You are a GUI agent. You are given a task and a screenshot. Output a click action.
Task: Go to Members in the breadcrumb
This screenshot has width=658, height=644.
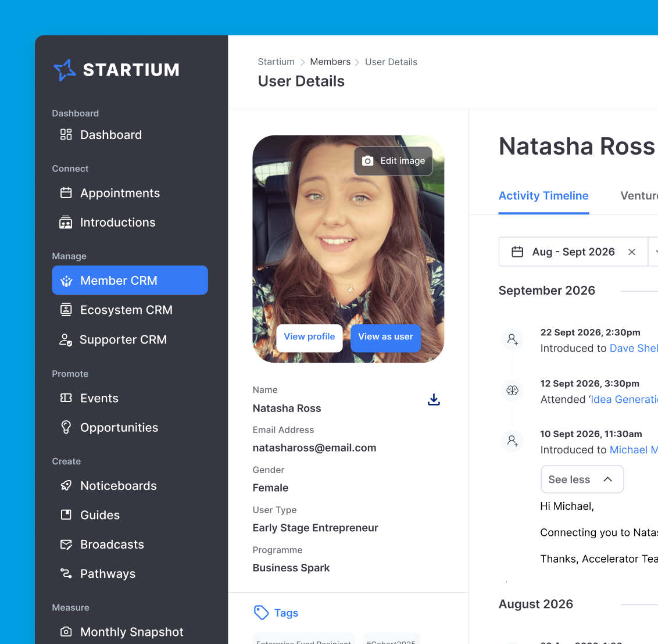(330, 62)
